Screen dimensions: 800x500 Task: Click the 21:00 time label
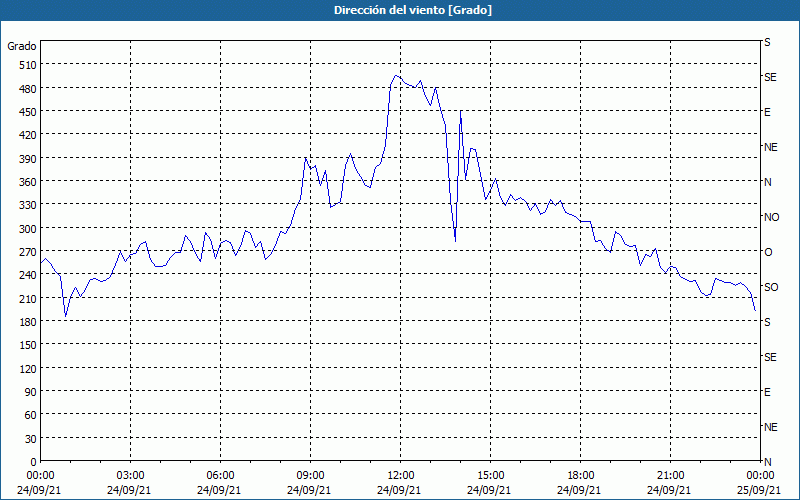[670, 476]
